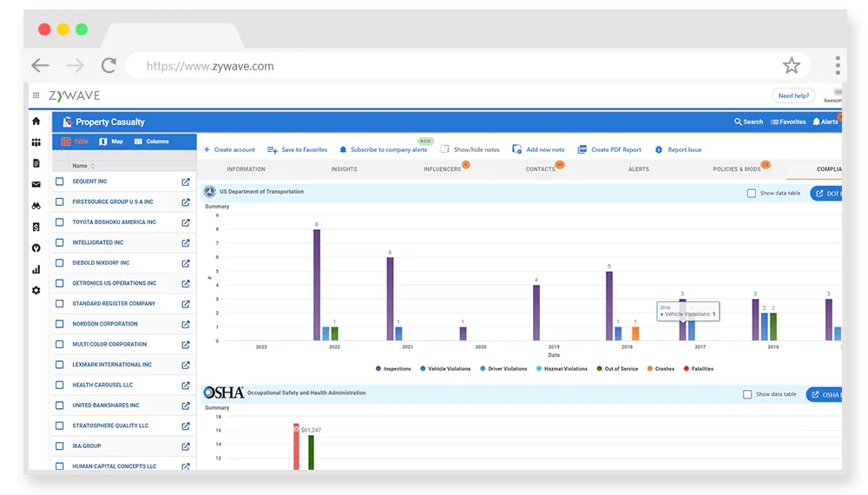
Task: Open the Home icon in sidebar
Action: pos(36,122)
